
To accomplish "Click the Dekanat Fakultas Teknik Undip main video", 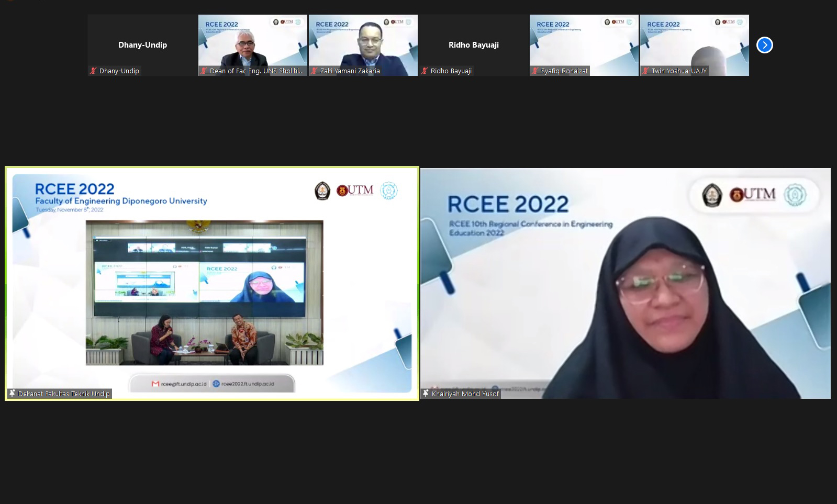I will pos(212,283).
